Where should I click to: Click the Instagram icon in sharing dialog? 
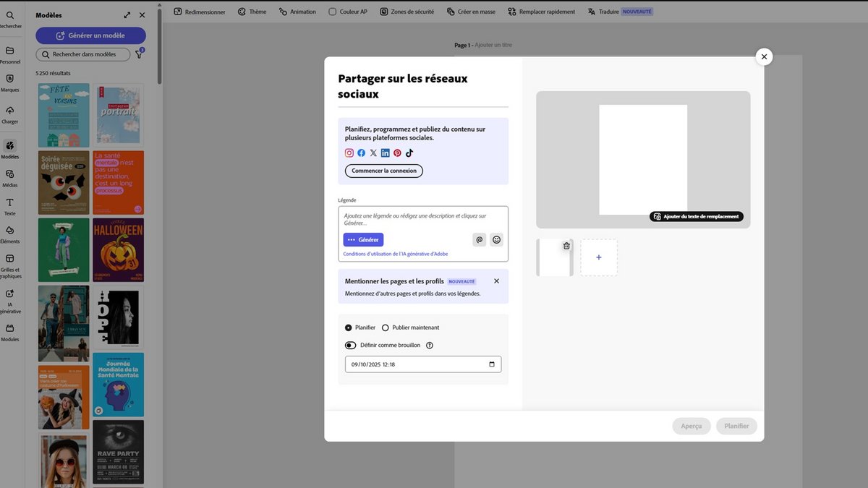(x=349, y=153)
